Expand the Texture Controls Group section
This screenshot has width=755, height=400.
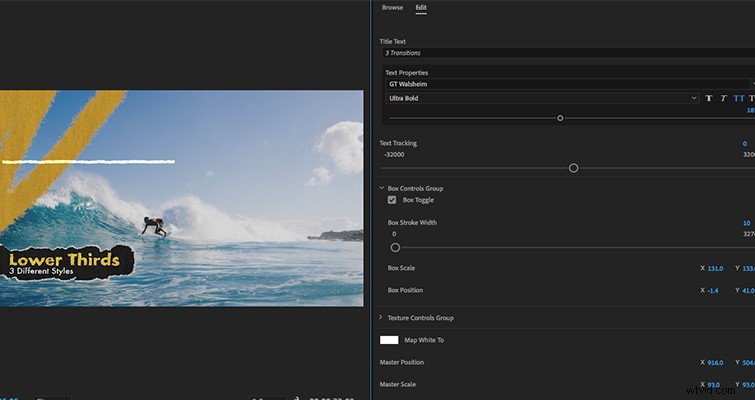tap(381, 318)
